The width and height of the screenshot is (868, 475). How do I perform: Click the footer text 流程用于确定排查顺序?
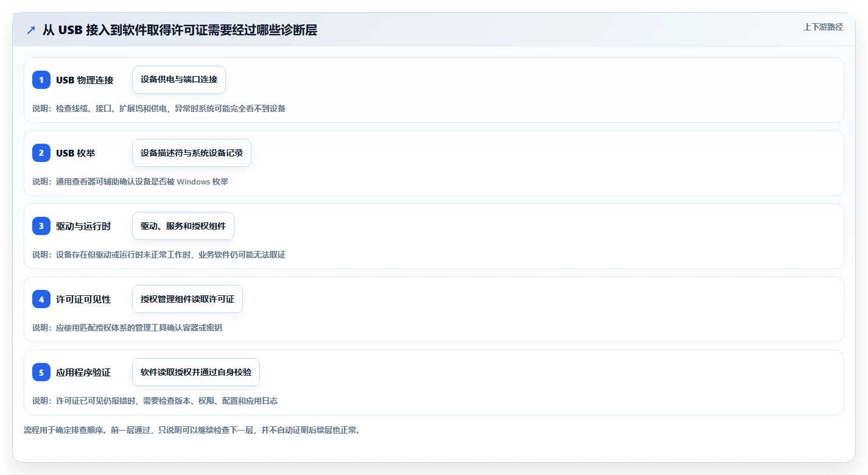(x=192, y=430)
